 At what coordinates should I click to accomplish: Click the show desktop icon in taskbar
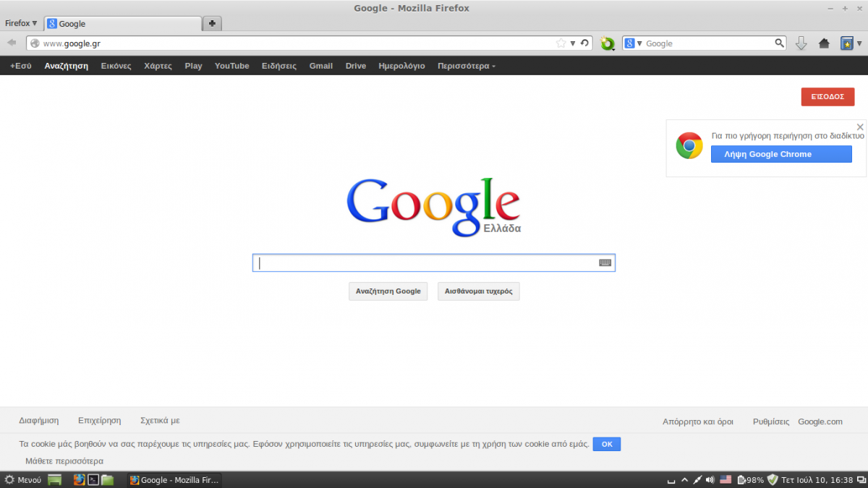pos(55,480)
